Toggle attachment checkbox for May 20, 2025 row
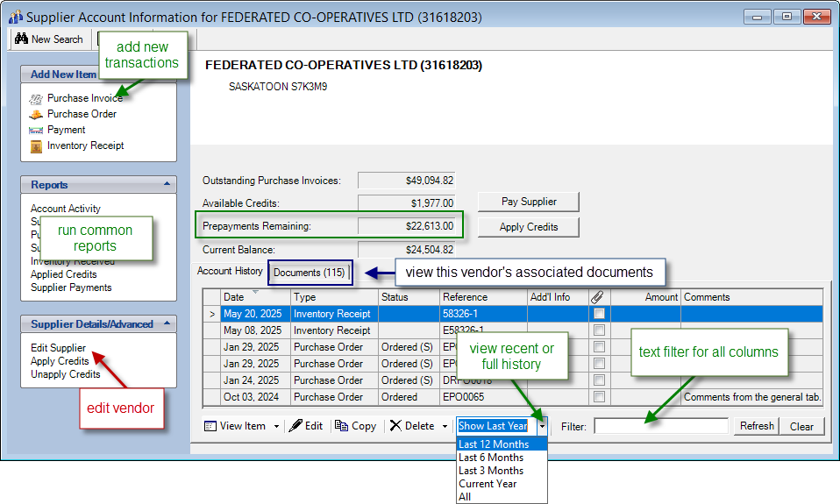 pyautogui.click(x=599, y=314)
